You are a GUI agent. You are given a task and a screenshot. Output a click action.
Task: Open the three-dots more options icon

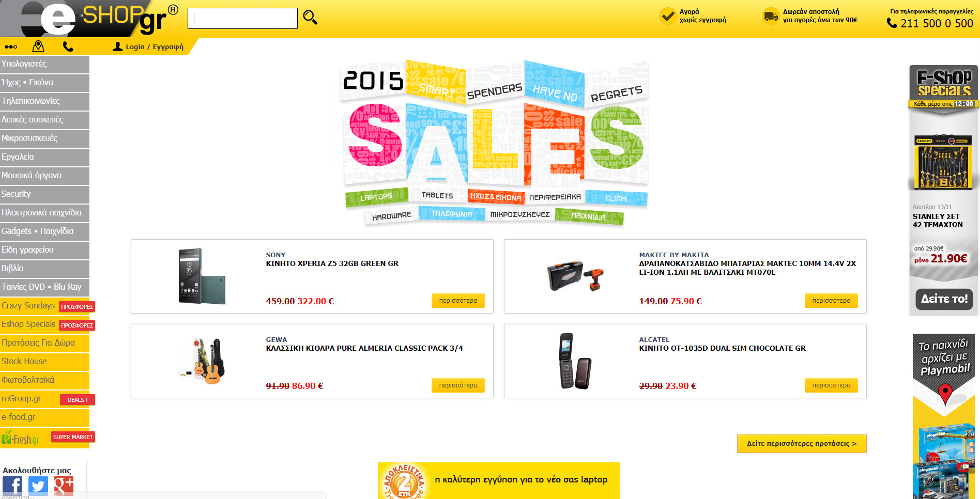11,47
